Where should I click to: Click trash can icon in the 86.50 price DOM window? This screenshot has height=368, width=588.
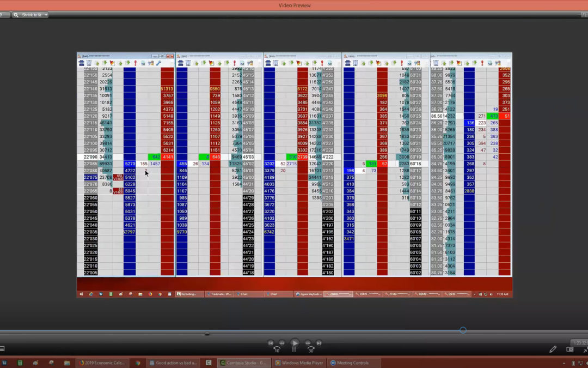coord(436,63)
